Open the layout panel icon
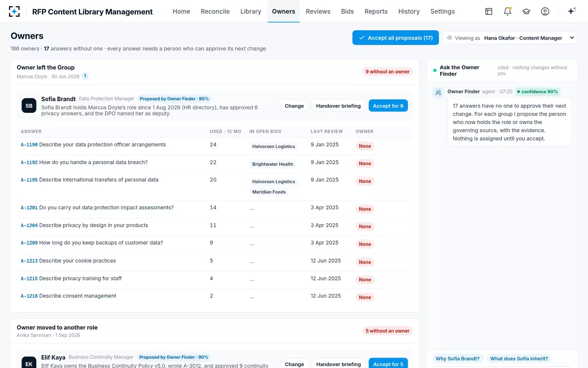Image resolution: width=588 pixels, height=368 pixels. point(489,11)
